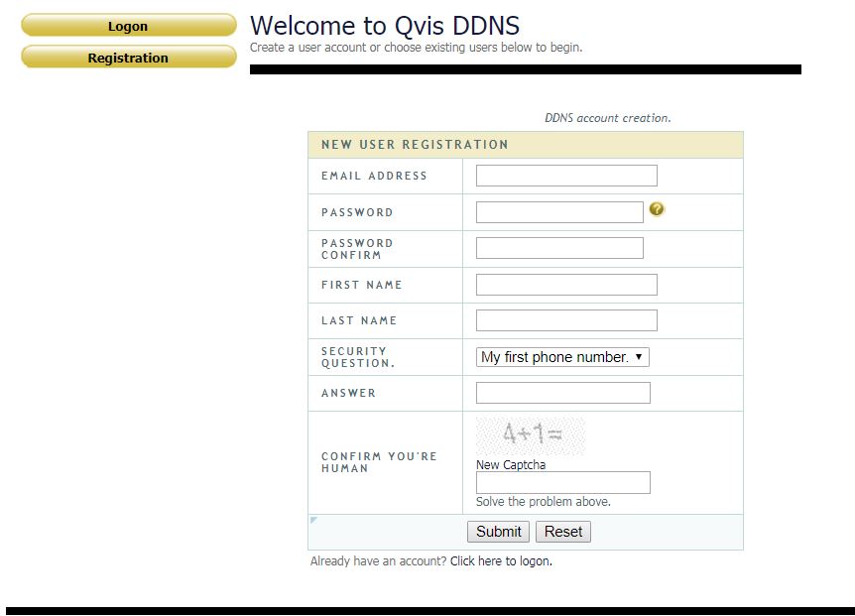855x616 pixels.
Task: Select the Registration navigation button
Action: [127, 58]
